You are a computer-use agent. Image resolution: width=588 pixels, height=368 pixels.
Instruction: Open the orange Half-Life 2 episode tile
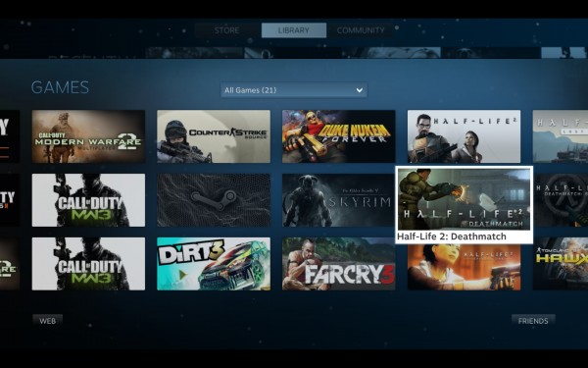[464, 267]
